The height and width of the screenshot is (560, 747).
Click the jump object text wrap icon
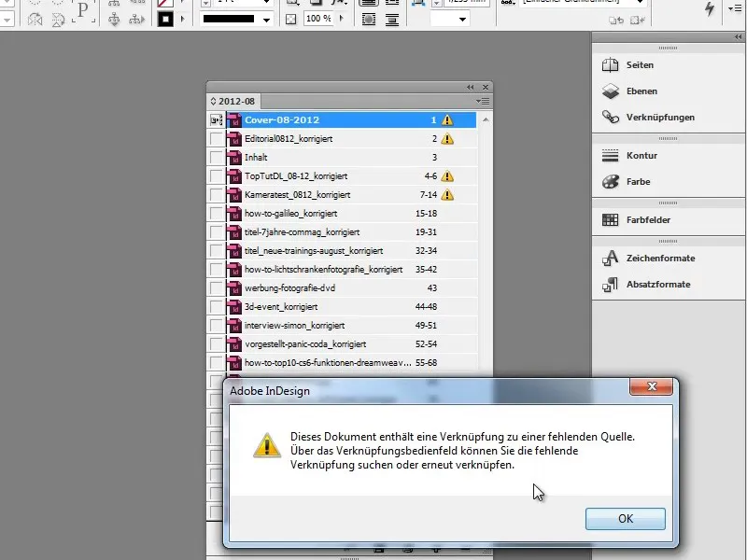pyautogui.click(x=391, y=20)
